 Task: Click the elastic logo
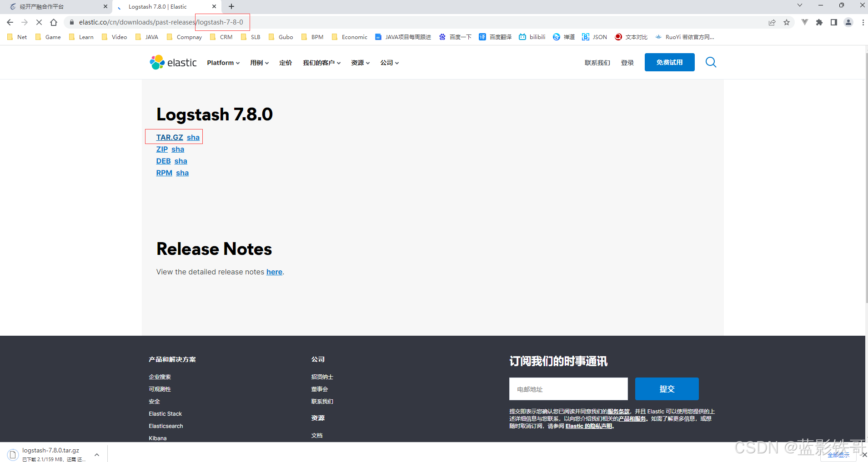click(x=173, y=62)
